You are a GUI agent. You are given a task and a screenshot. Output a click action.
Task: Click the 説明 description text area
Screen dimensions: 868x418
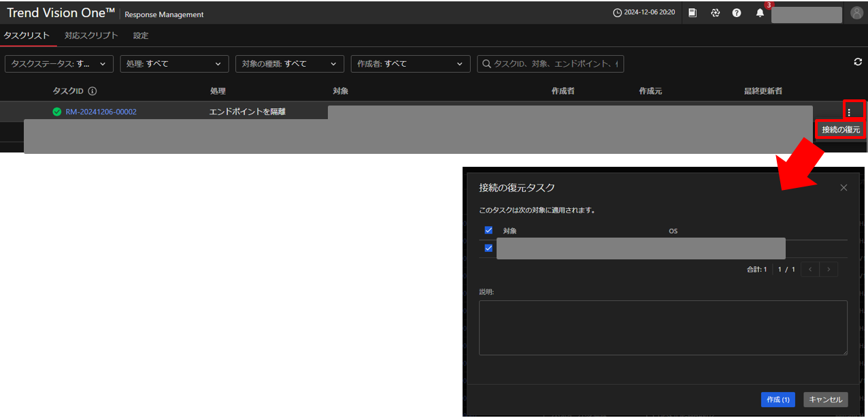[x=663, y=327]
